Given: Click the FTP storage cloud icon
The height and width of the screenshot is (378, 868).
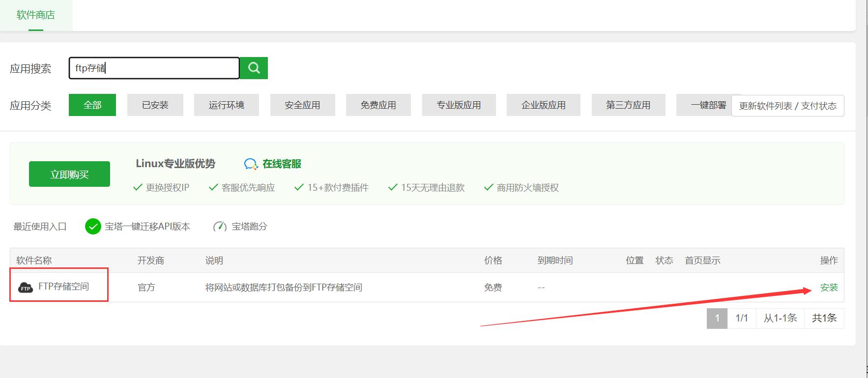Looking at the screenshot, I should (x=26, y=288).
